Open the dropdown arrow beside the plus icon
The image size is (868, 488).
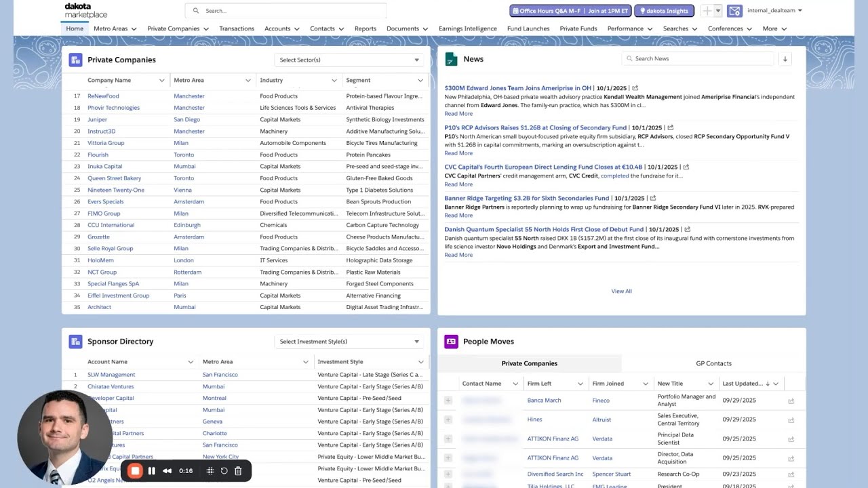719,11
